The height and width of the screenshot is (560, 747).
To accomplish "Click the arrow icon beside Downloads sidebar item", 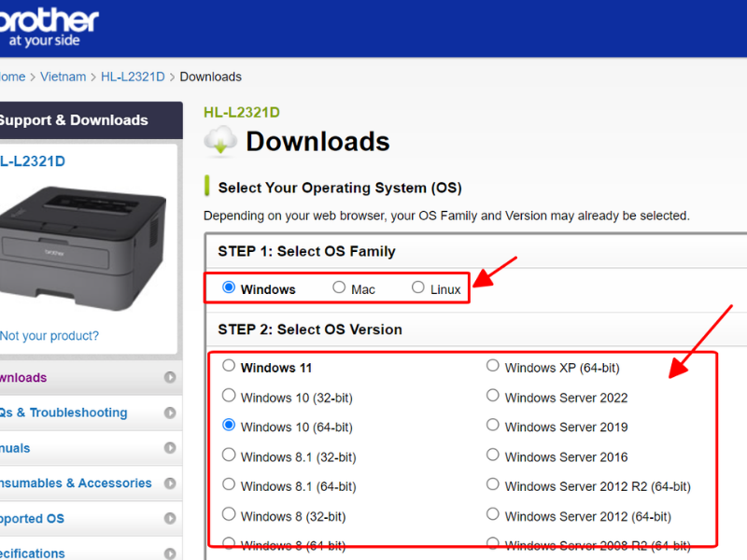I will coord(170,378).
